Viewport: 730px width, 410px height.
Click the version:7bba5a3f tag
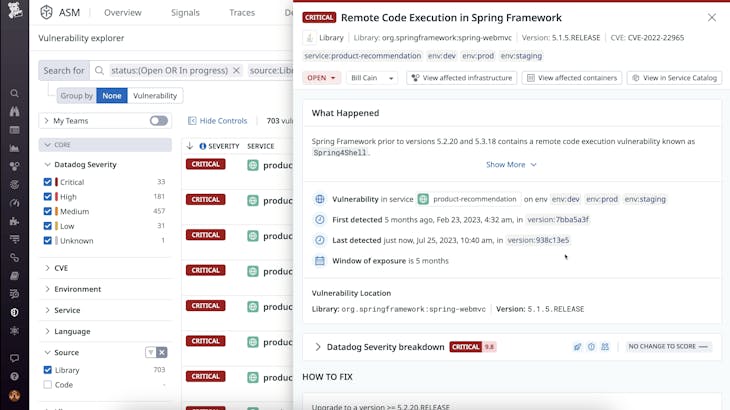click(558, 220)
